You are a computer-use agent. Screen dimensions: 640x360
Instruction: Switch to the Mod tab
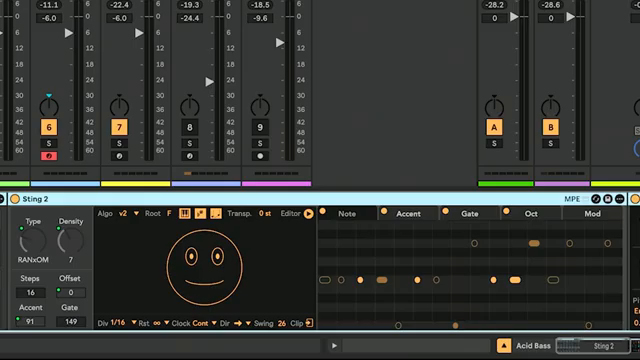tap(592, 213)
